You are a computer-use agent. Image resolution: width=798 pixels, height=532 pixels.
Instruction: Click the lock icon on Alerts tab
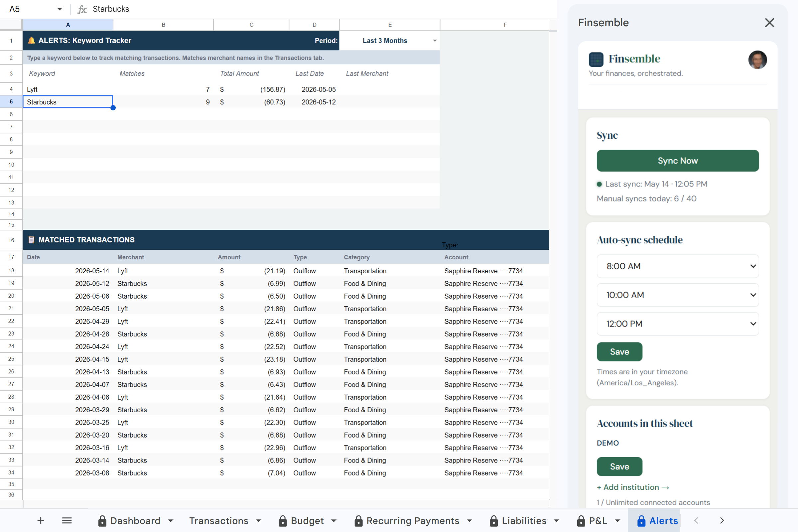coord(641,521)
